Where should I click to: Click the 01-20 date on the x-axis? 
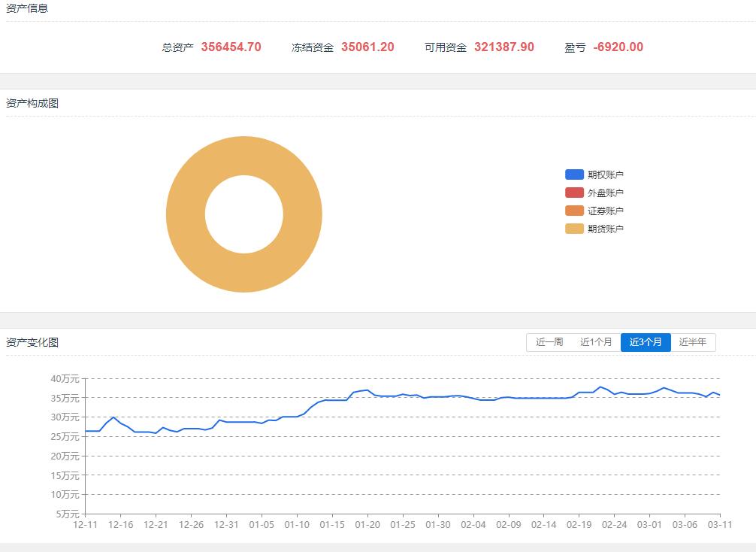(x=367, y=524)
